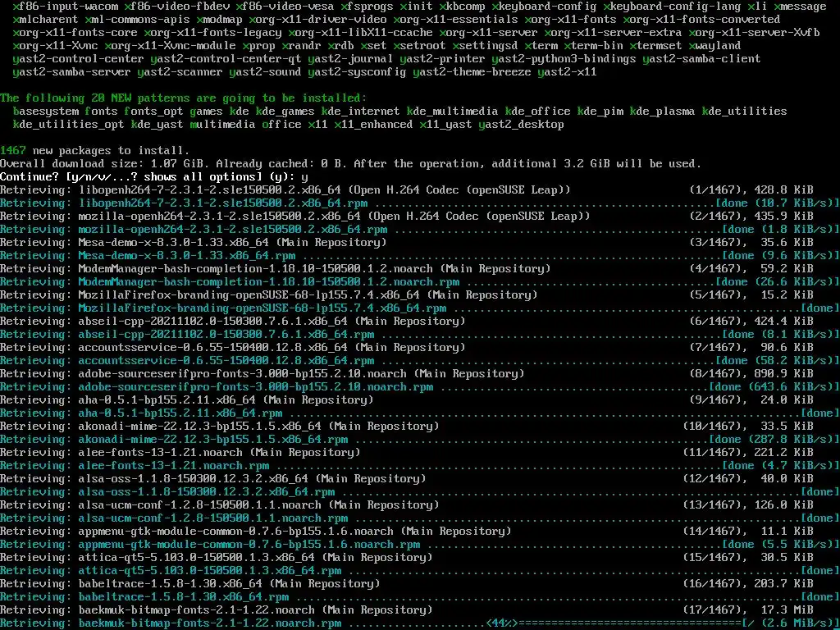The width and height of the screenshot is (840, 630).
Task: Click the '(17/1467)' package counter
Action: pyautogui.click(x=714, y=609)
